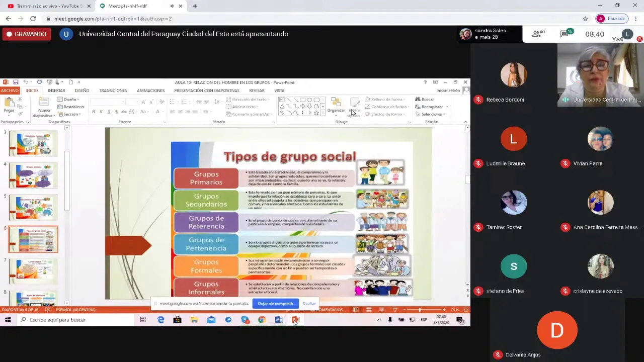Open Mail app from the taskbar

pyautogui.click(x=211, y=320)
